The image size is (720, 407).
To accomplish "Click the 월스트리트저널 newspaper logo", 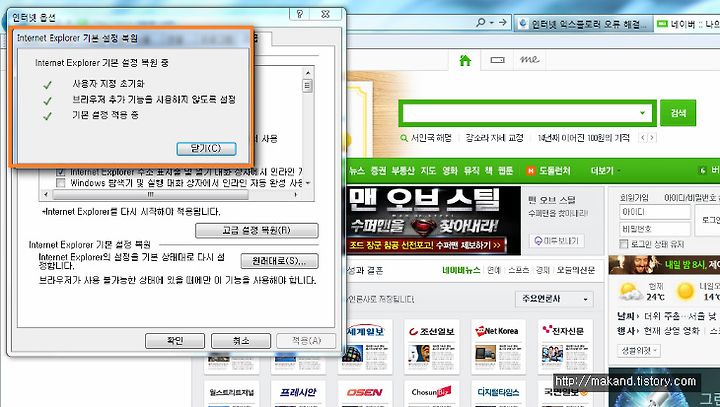I will pyautogui.click(x=232, y=393).
